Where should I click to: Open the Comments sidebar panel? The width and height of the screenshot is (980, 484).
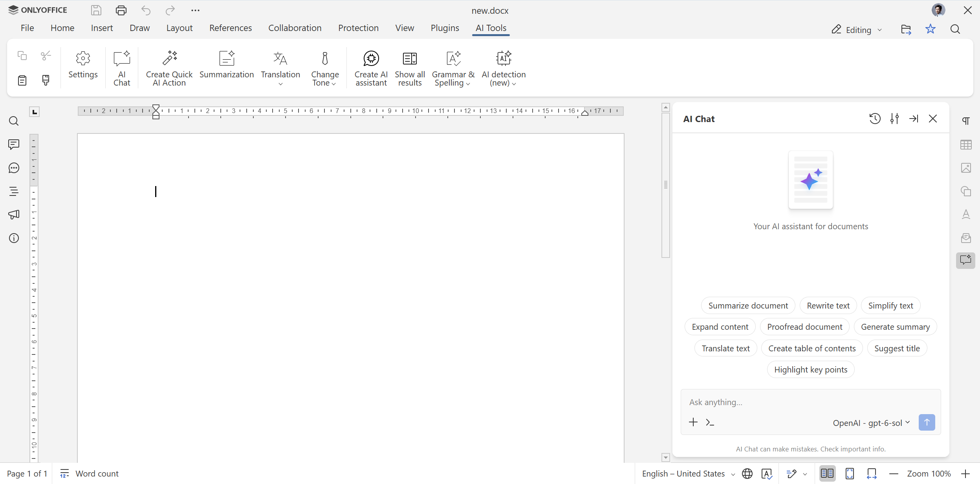[14, 144]
